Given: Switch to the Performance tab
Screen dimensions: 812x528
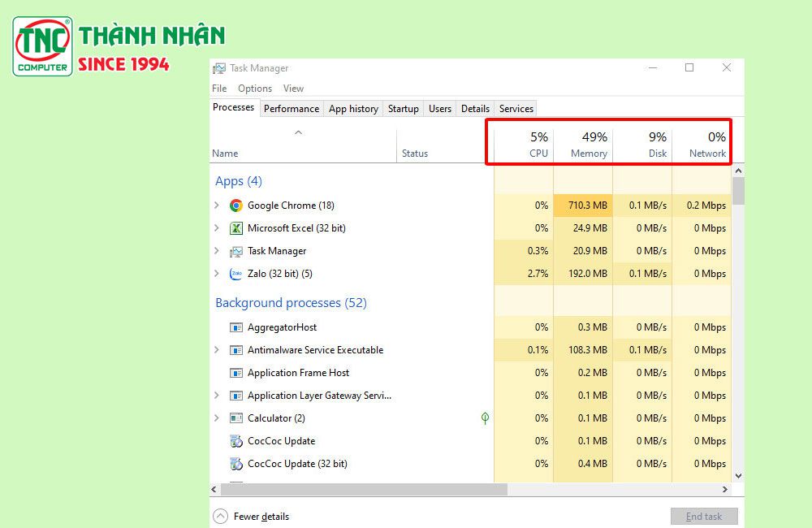Looking at the screenshot, I should (x=292, y=109).
